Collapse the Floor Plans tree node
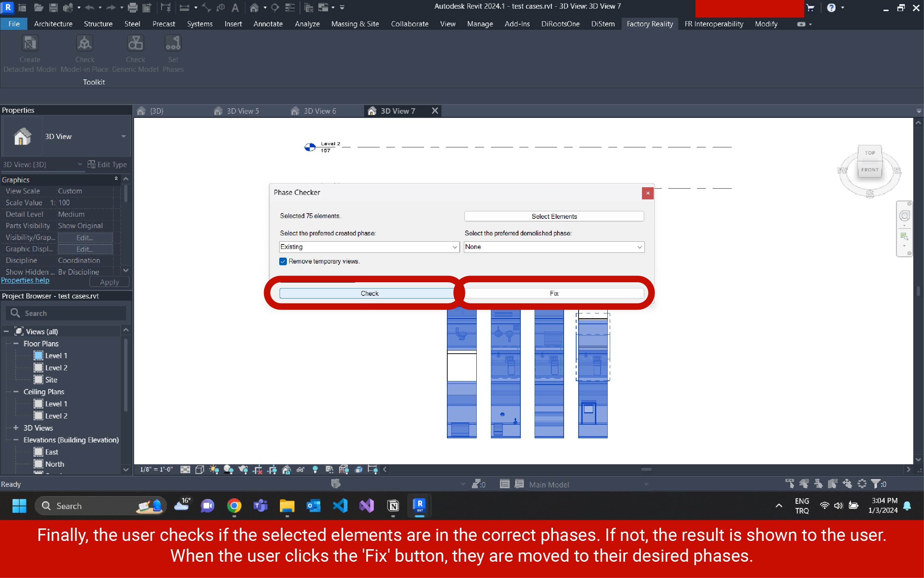Screen dimensions: 924x578 click(16, 344)
